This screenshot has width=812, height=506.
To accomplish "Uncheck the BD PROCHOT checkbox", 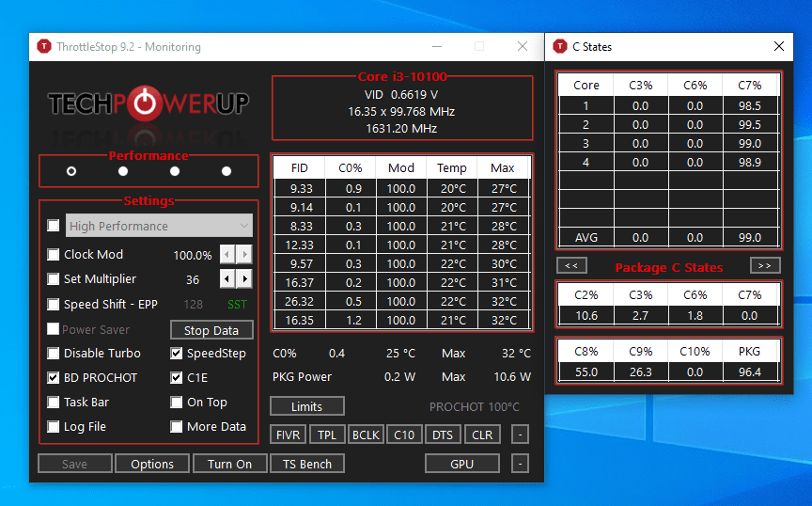I will point(53,377).
